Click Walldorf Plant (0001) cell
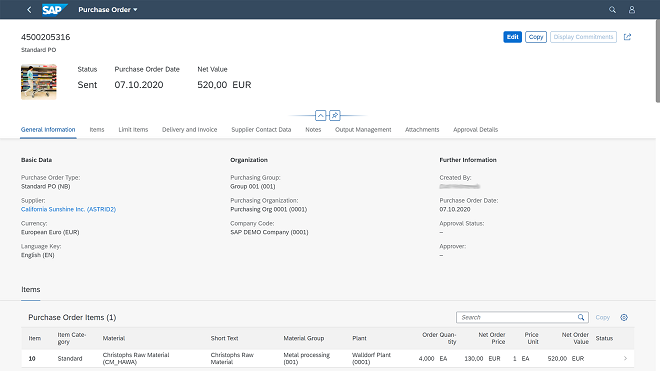 [x=371, y=358]
